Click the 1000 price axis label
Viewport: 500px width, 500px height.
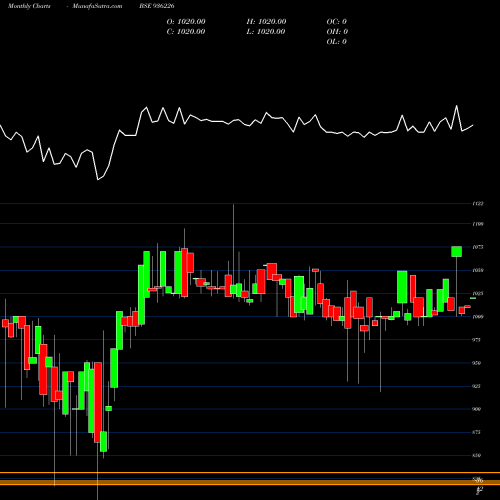point(478,317)
